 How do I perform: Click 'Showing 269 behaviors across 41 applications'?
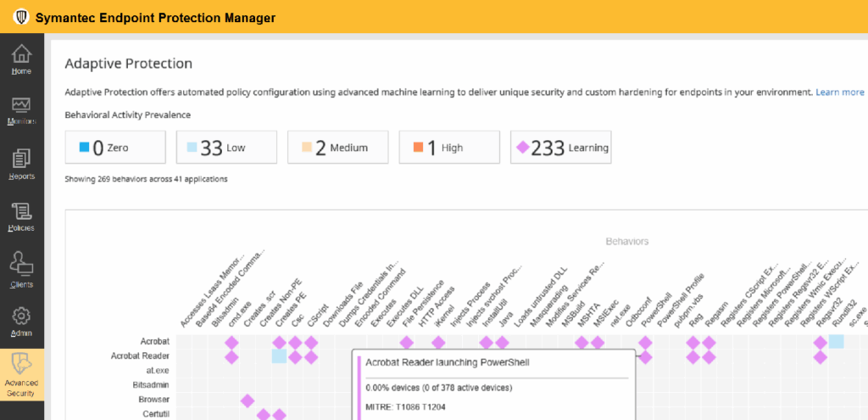[x=146, y=179]
